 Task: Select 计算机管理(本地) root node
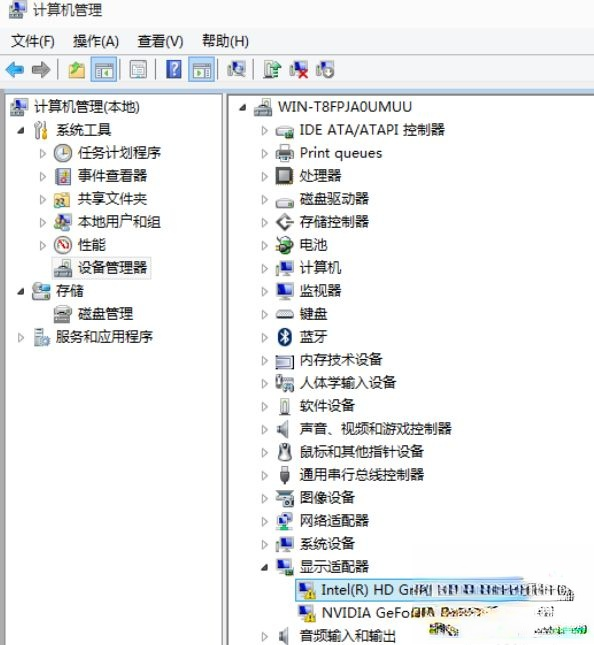86,107
